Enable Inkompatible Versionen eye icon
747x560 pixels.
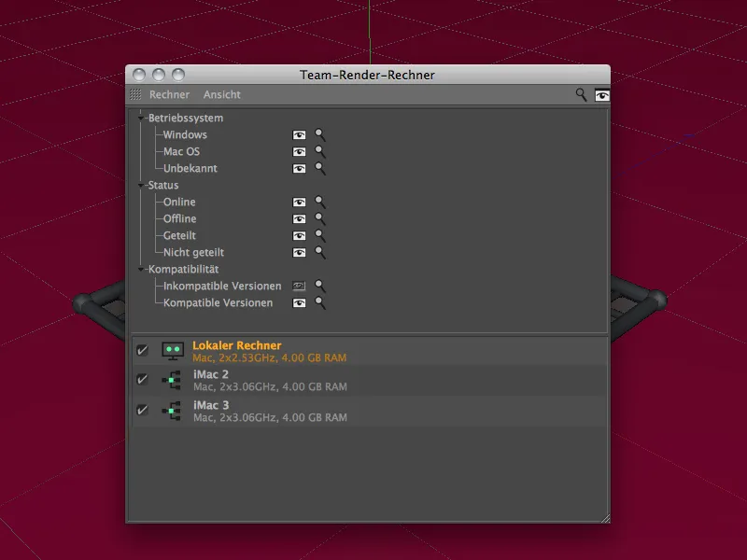pos(299,287)
